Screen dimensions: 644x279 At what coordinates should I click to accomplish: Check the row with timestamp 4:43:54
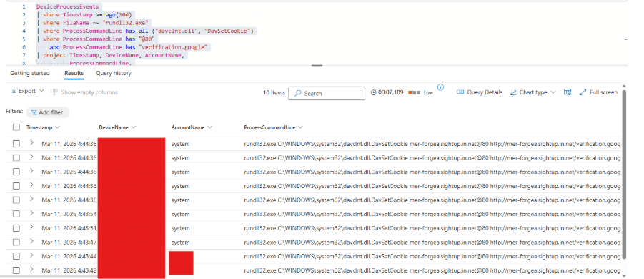coord(16,214)
